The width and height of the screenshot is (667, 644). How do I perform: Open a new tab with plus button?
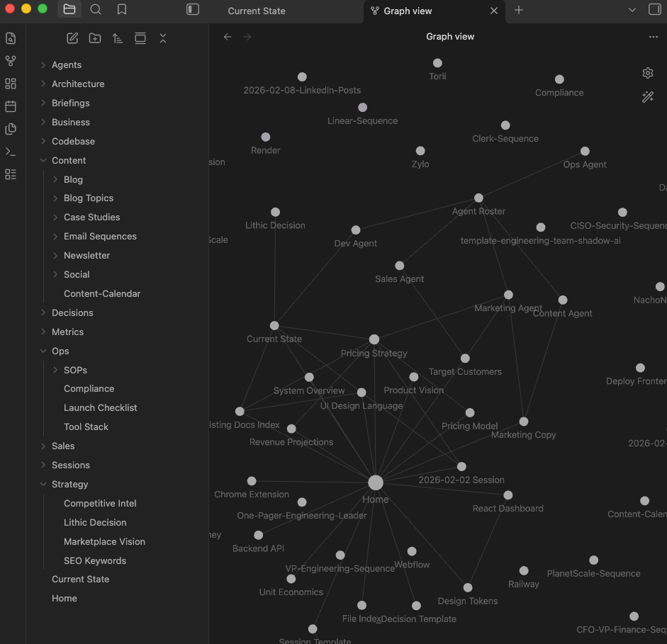click(x=519, y=10)
